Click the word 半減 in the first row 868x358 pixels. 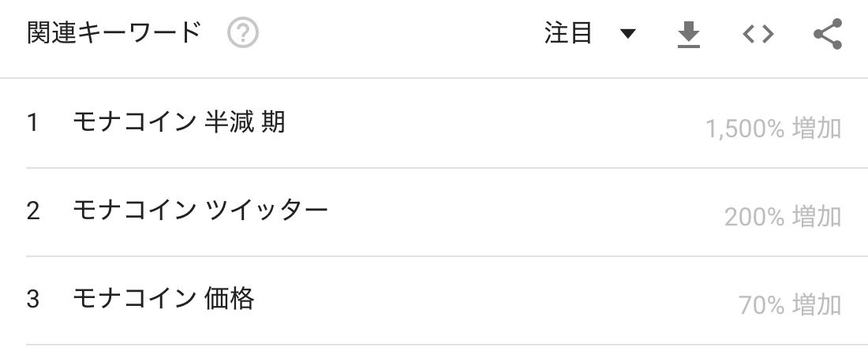229,122
